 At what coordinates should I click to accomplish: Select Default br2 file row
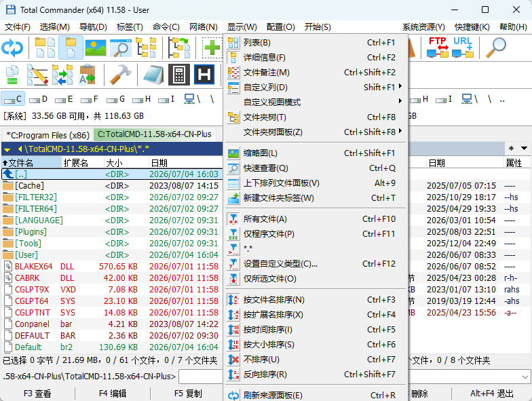click(112, 347)
